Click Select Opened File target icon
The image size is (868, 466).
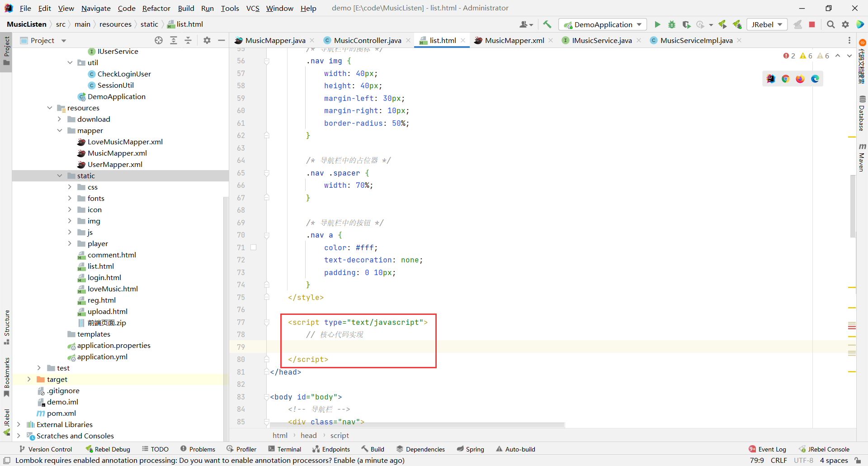point(159,40)
